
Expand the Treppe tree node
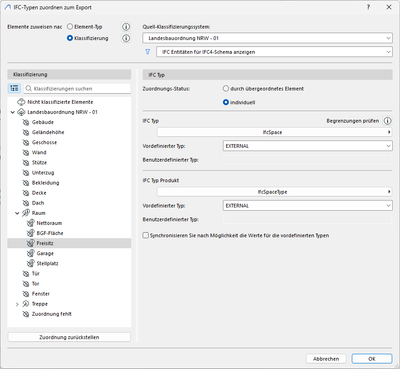tap(17, 304)
